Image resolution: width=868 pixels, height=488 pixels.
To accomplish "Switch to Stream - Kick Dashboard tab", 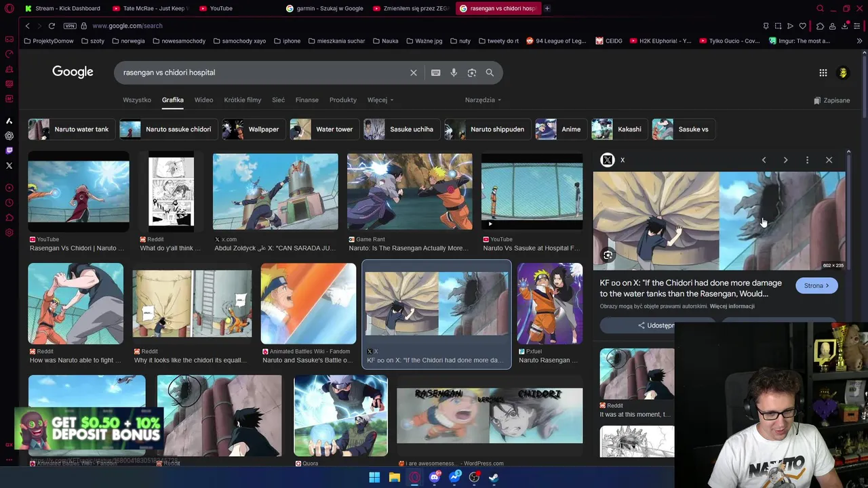I will click(62, 8).
